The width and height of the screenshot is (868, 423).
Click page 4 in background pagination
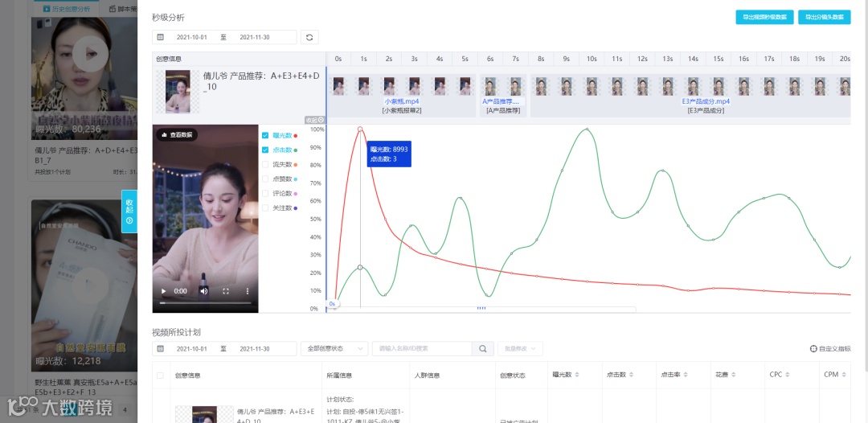pyautogui.click(x=125, y=410)
